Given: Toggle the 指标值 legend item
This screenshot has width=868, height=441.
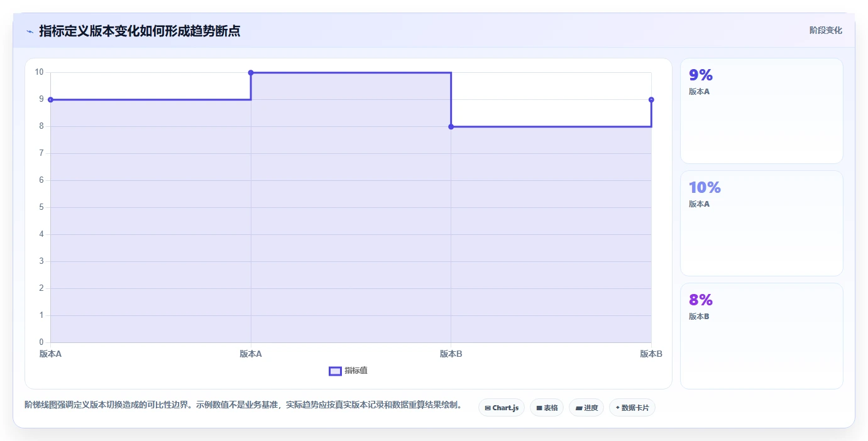Looking at the screenshot, I should (x=348, y=371).
